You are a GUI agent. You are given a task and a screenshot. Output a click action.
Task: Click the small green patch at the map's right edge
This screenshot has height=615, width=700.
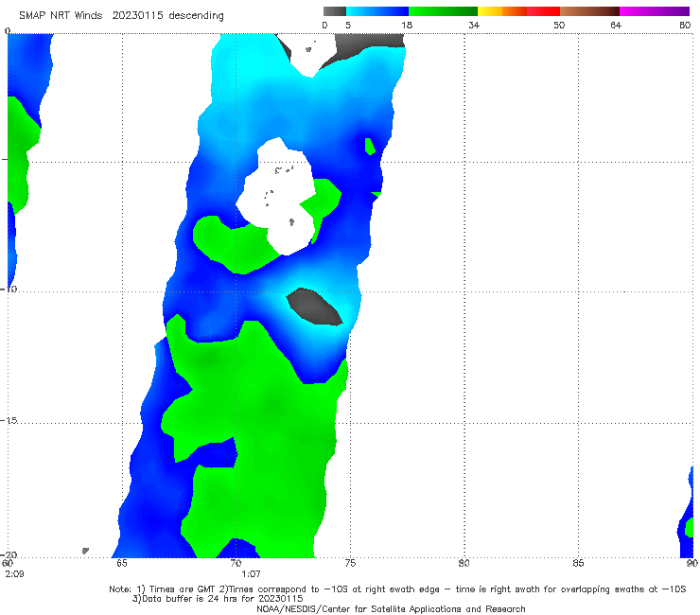point(690,527)
